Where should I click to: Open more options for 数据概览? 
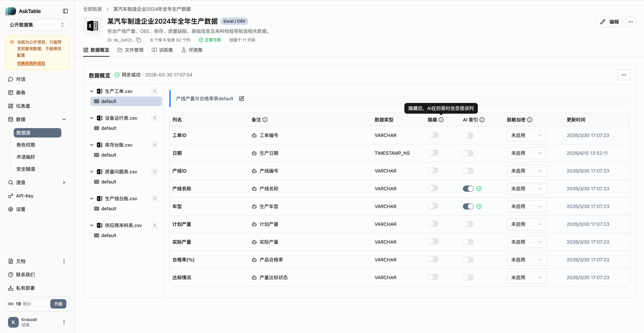click(624, 75)
